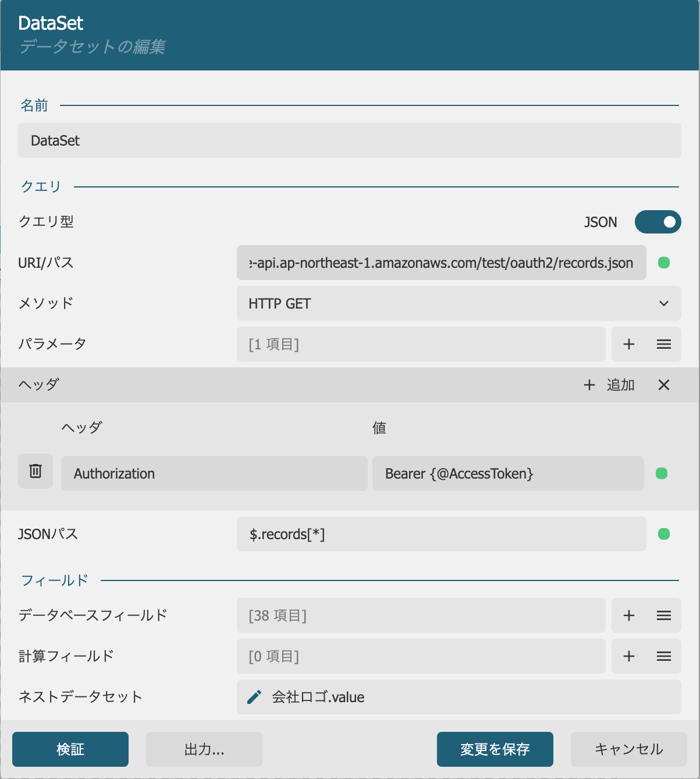Add a new parameter with plus icon
Viewport: 700px width, 779px height.
[629, 344]
